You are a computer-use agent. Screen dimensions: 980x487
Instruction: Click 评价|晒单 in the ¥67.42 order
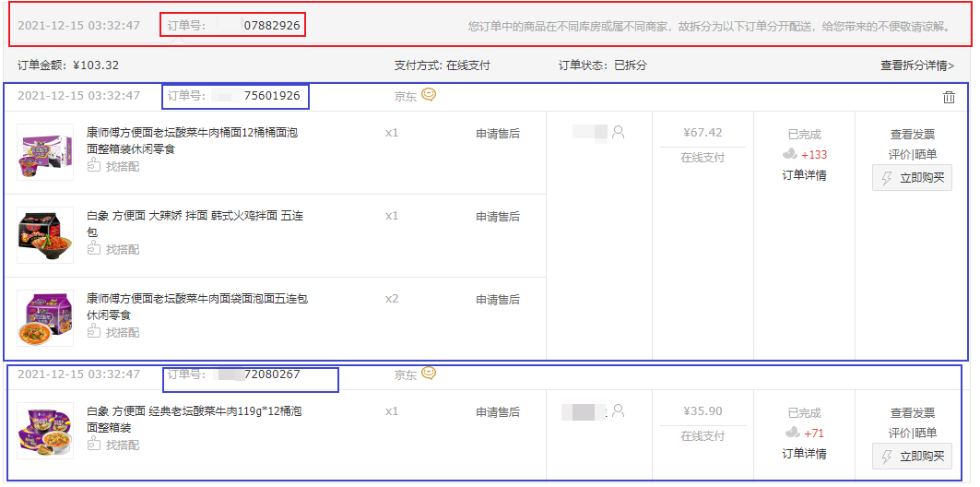913,154
